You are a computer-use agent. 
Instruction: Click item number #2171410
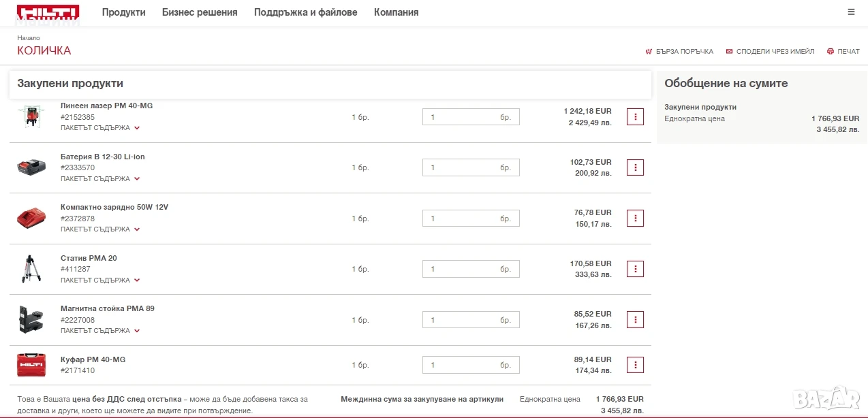(x=78, y=370)
